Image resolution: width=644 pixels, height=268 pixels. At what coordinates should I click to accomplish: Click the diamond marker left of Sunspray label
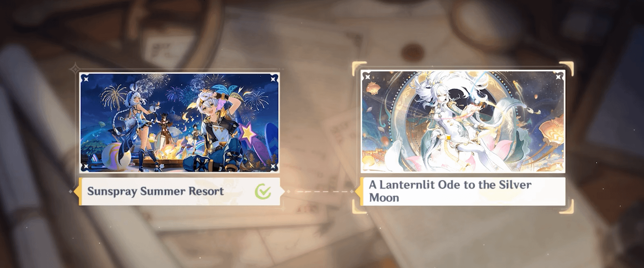[x=71, y=191]
